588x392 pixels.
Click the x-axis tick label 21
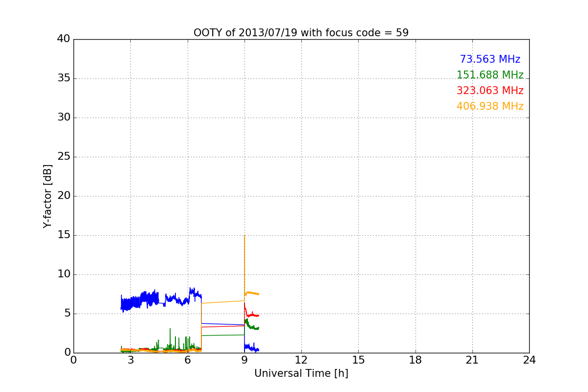[472, 360]
